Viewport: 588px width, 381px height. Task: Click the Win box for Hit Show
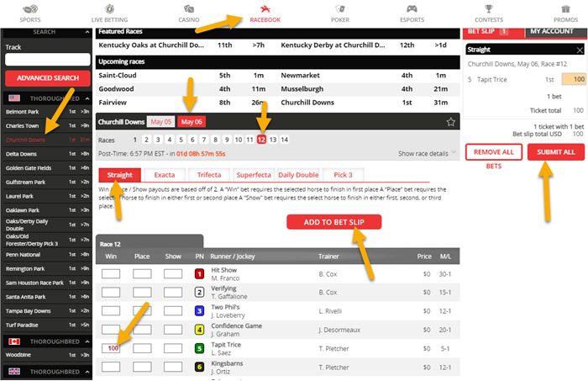point(111,274)
